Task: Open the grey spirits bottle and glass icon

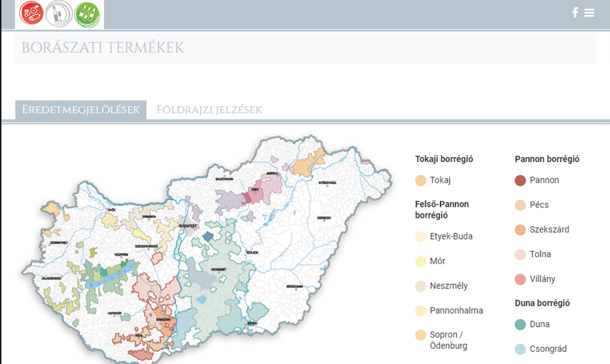Action: (x=59, y=13)
